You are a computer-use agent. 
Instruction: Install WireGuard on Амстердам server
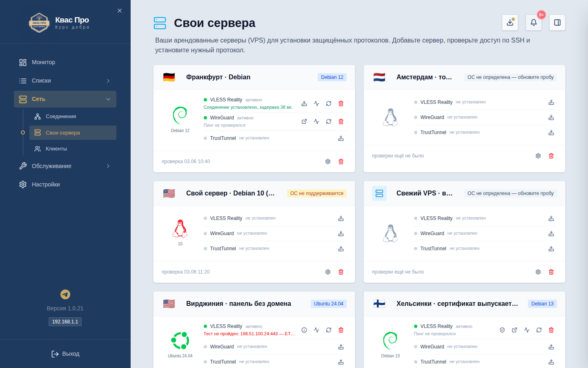(551, 117)
